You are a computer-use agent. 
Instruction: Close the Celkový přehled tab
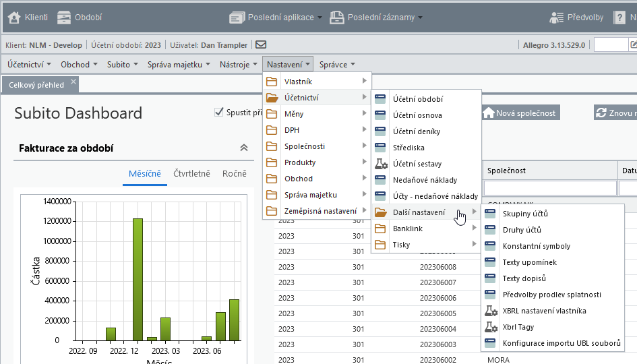(73, 82)
